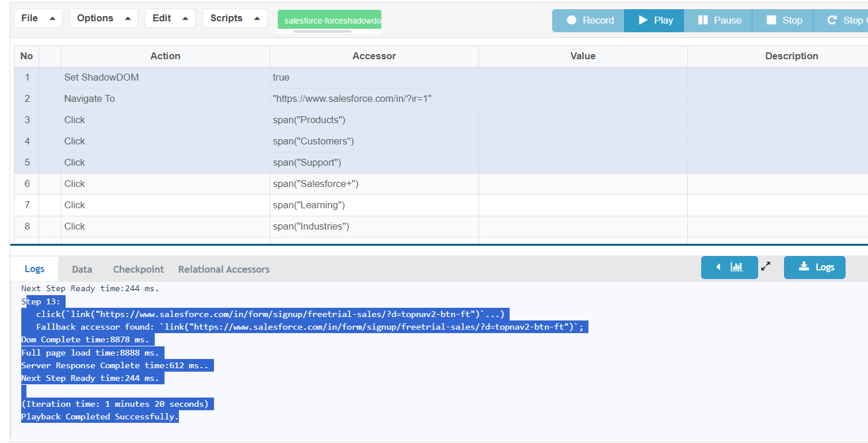The height and width of the screenshot is (443, 868).
Task: Expand the logs panel with arrows icon
Action: point(766,267)
